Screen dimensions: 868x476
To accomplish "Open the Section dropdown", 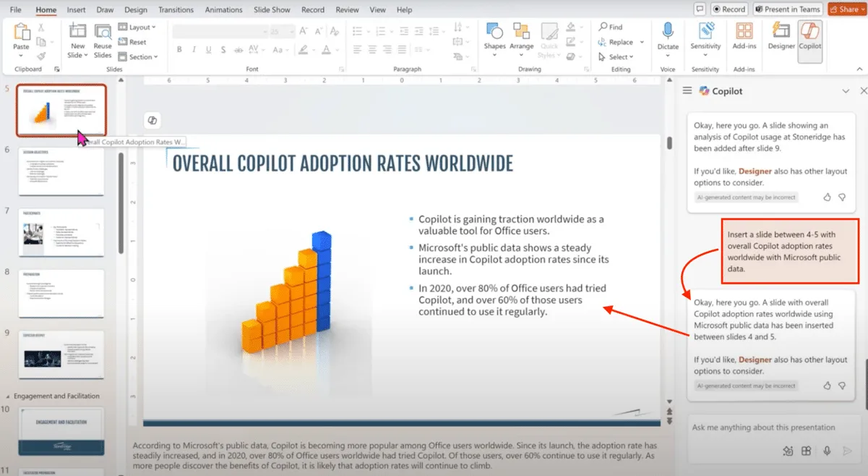I will point(138,57).
